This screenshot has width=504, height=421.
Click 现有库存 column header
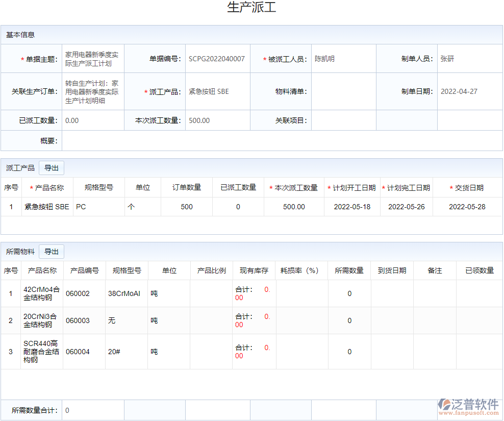(254, 270)
